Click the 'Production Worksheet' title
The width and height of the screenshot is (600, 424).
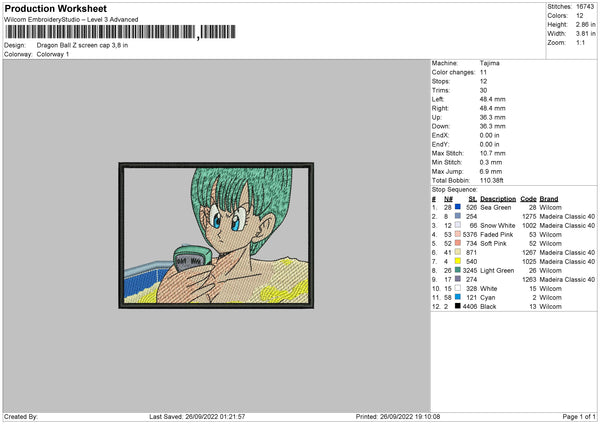coord(56,8)
